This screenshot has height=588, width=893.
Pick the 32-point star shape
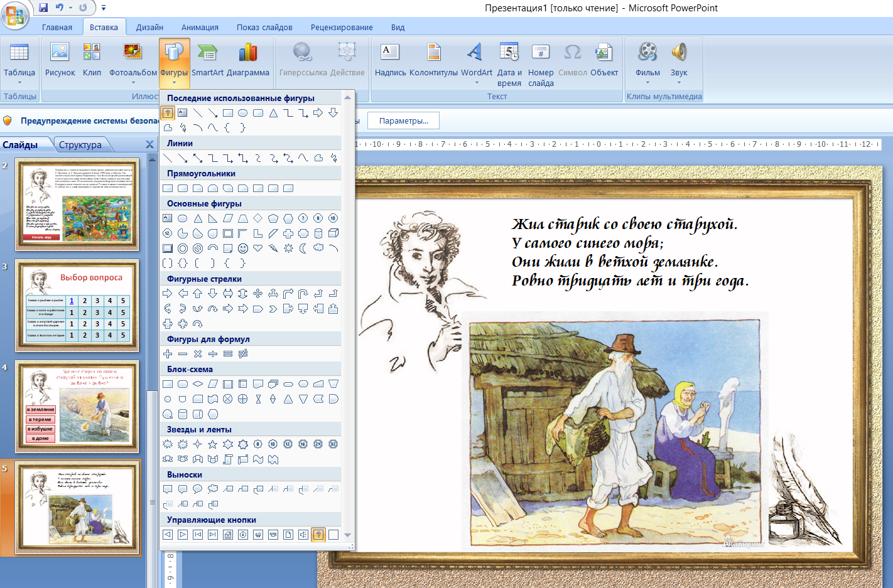point(333,444)
